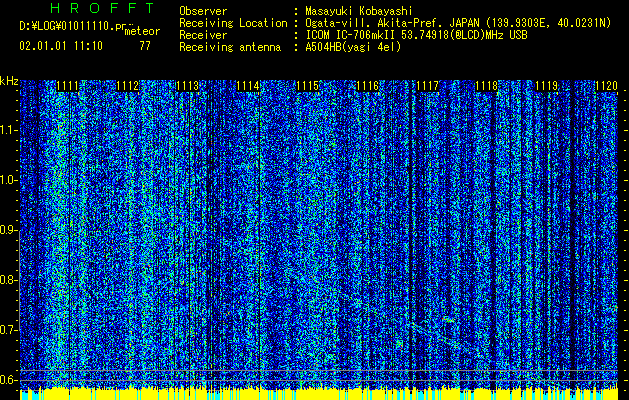Click the 1.1 kHz axis label
This screenshot has width=629, height=400.
pos(9,130)
